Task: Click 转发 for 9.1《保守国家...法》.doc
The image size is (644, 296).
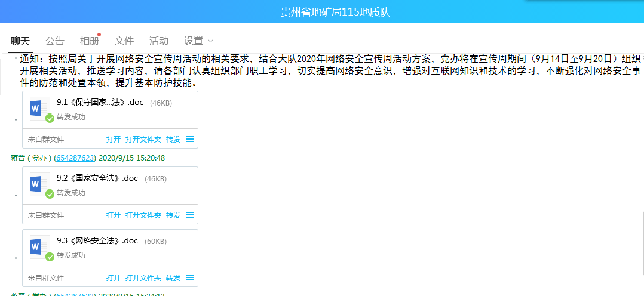Action: coord(173,140)
